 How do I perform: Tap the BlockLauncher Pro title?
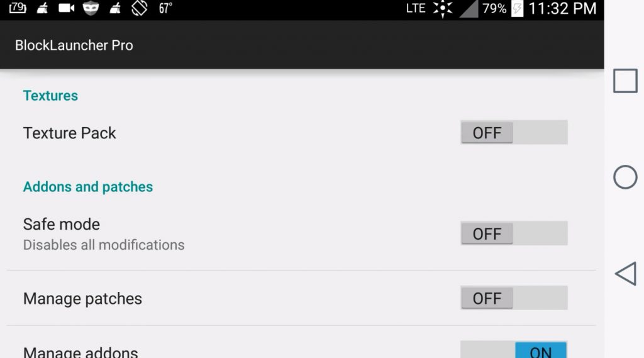click(74, 45)
